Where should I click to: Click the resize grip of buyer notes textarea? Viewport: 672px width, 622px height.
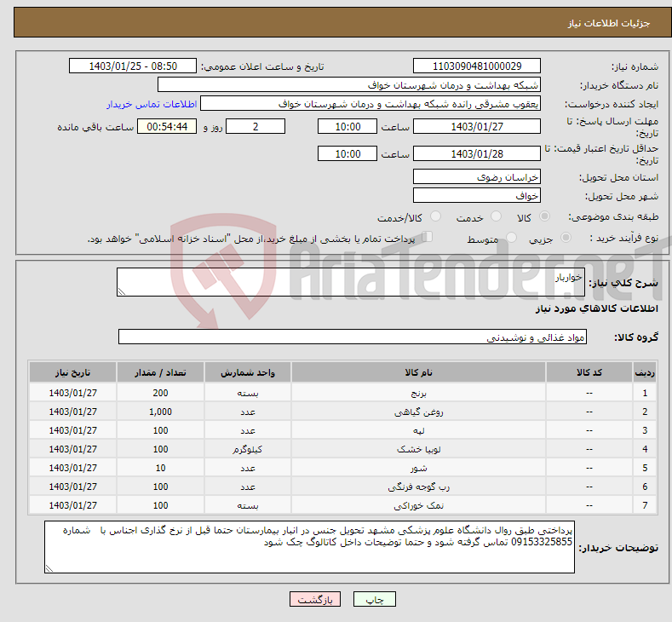[49, 568]
